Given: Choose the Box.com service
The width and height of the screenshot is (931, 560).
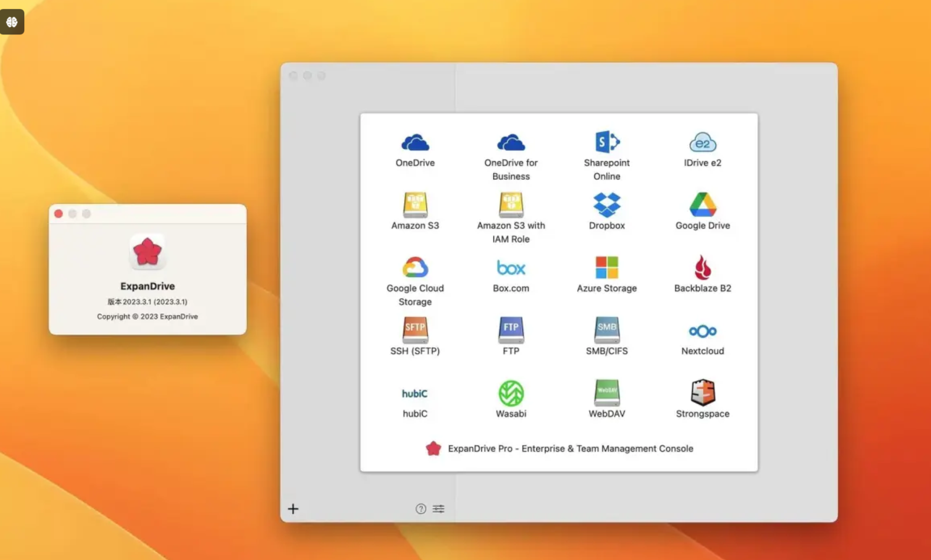Looking at the screenshot, I should tap(510, 268).
